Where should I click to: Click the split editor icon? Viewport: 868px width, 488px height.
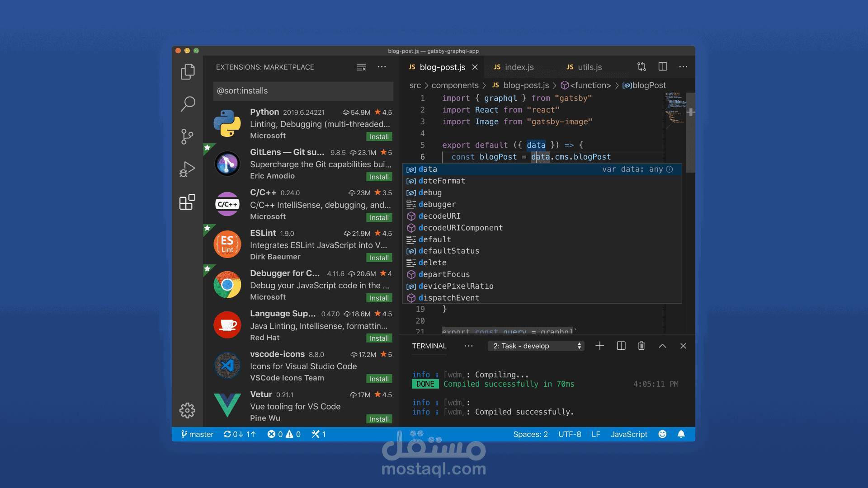pos(663,67)
